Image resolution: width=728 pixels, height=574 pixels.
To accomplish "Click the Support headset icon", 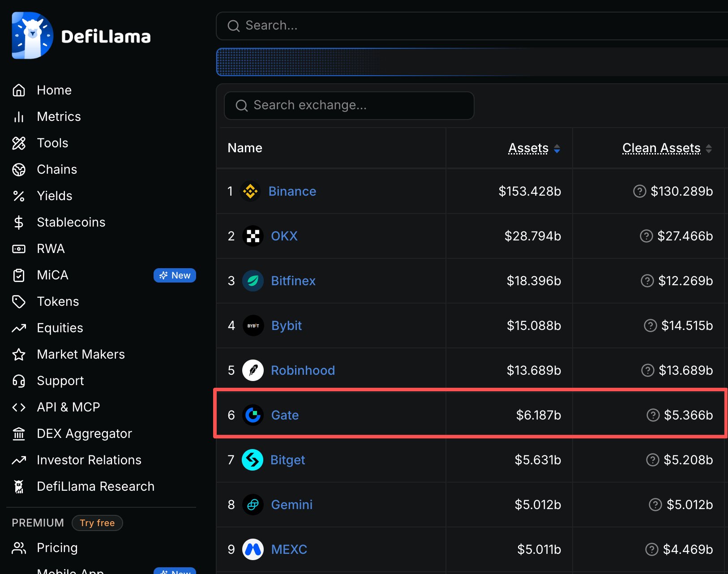I will [19, 381].
